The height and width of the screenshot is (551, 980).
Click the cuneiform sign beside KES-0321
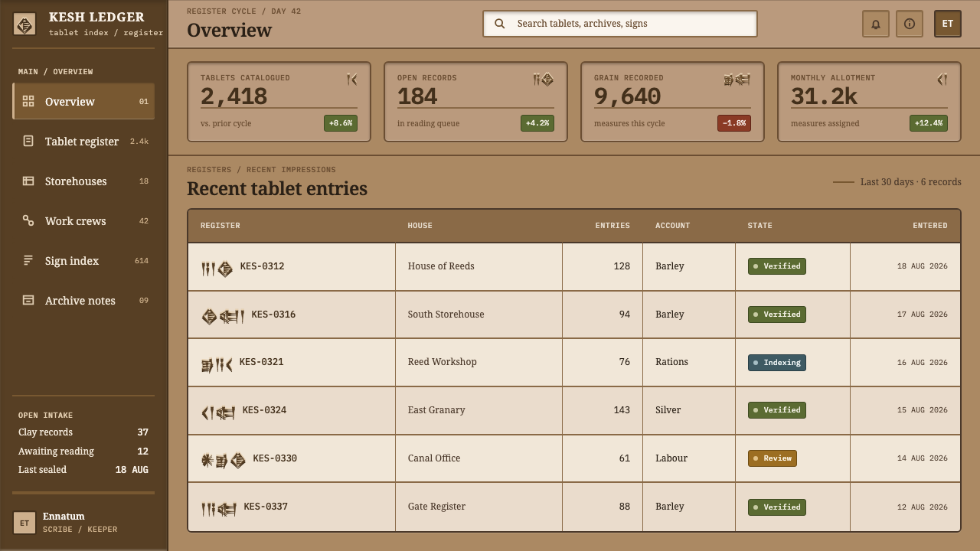(217, 365)
